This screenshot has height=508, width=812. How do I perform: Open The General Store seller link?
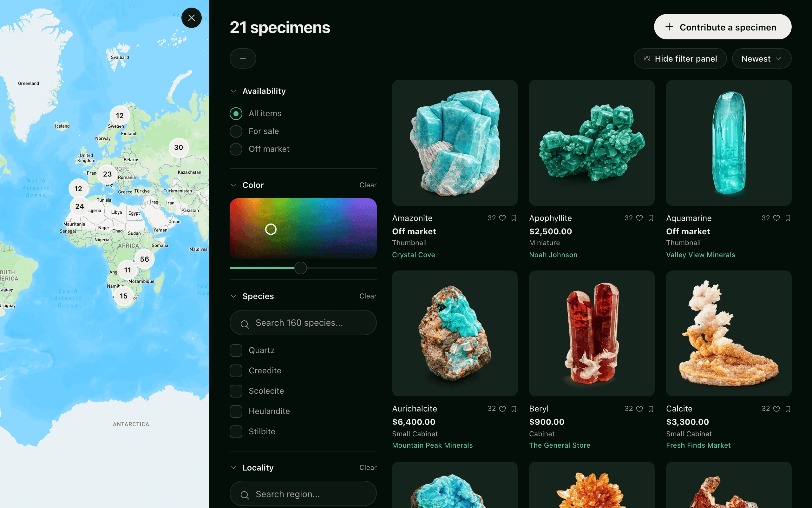[560, 445]
